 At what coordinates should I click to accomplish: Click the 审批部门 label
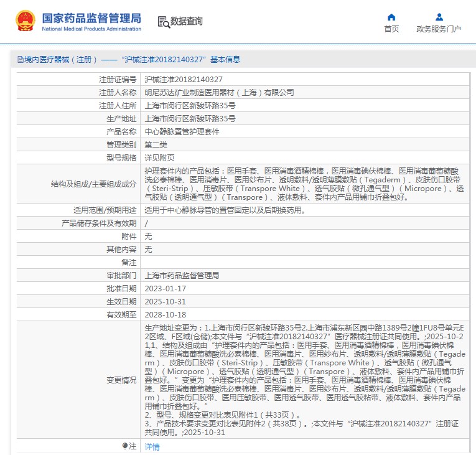(121, 276)
